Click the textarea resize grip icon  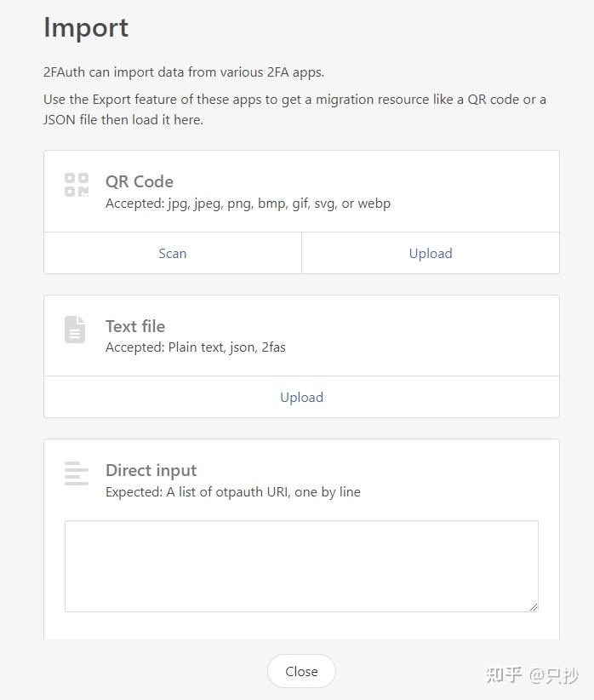[x=534, y=606]
